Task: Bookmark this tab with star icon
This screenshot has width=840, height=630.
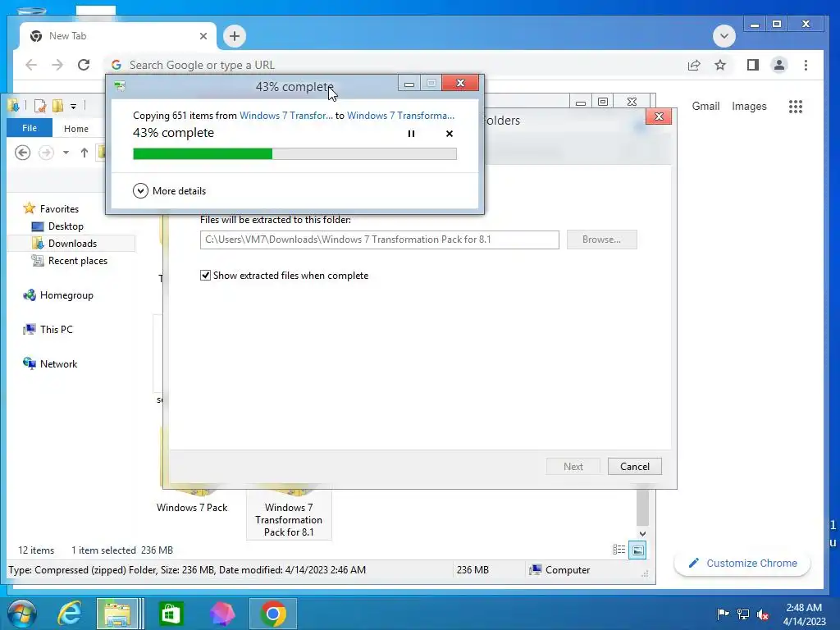Action: coord(720,65)
